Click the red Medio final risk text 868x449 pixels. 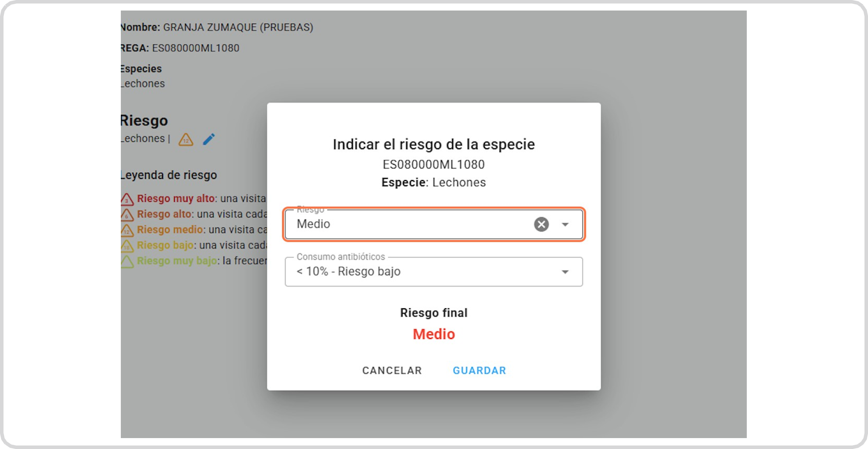tap(433, 334)
